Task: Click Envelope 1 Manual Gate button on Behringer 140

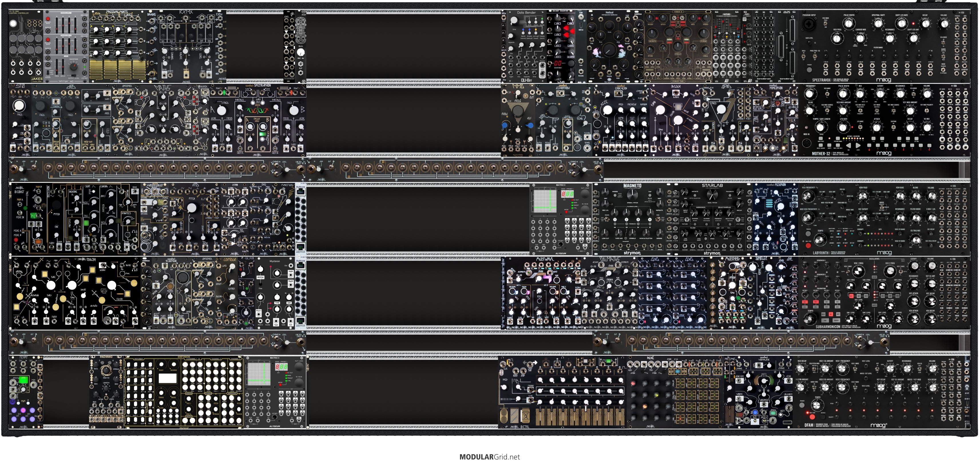Action: 47,19
